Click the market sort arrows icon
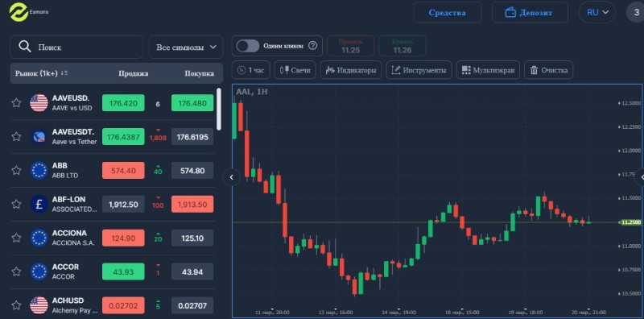Viewport: 644px width, 319px height. tap(64, 73)
